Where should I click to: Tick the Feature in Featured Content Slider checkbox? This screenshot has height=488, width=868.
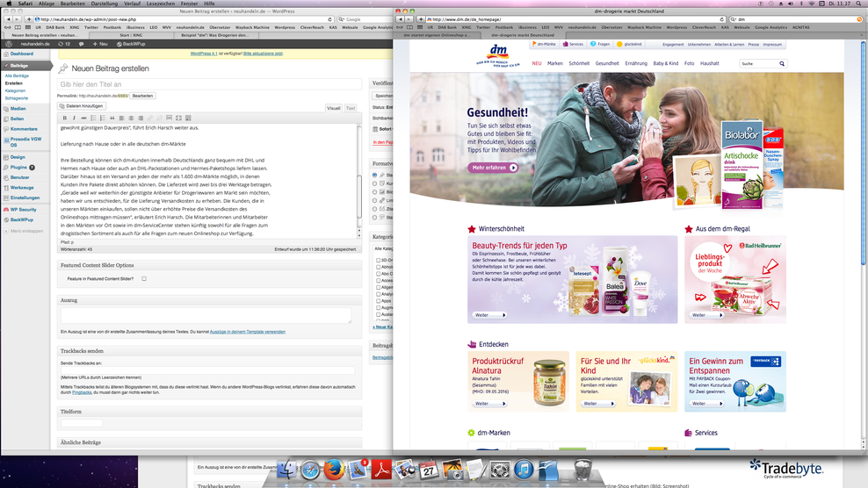(x=144, y=279)
